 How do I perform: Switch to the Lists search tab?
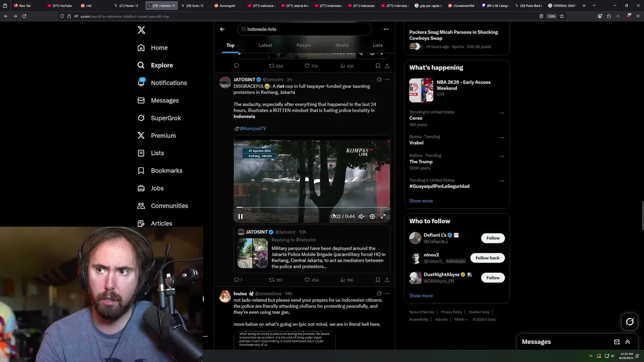pos(377,45)
